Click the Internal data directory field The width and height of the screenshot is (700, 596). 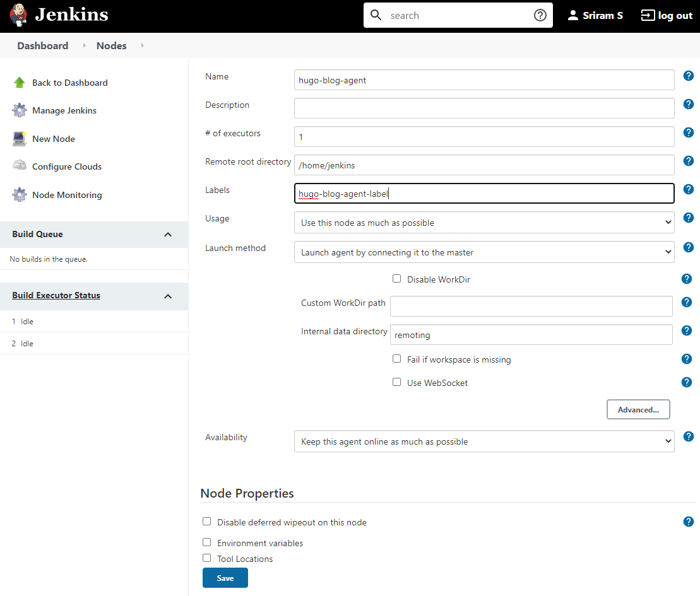531,335
